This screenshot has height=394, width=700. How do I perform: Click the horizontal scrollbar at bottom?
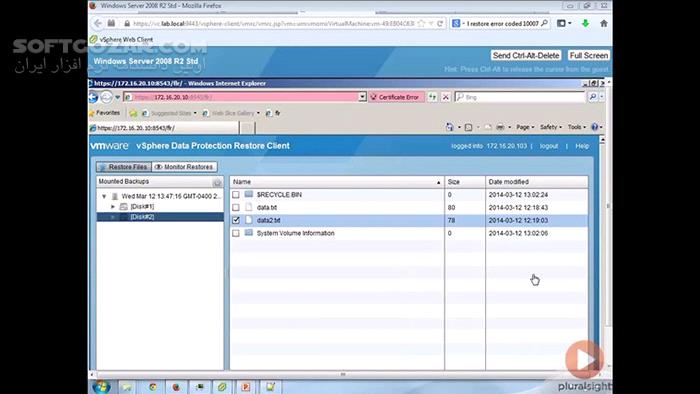pos(343,374)
